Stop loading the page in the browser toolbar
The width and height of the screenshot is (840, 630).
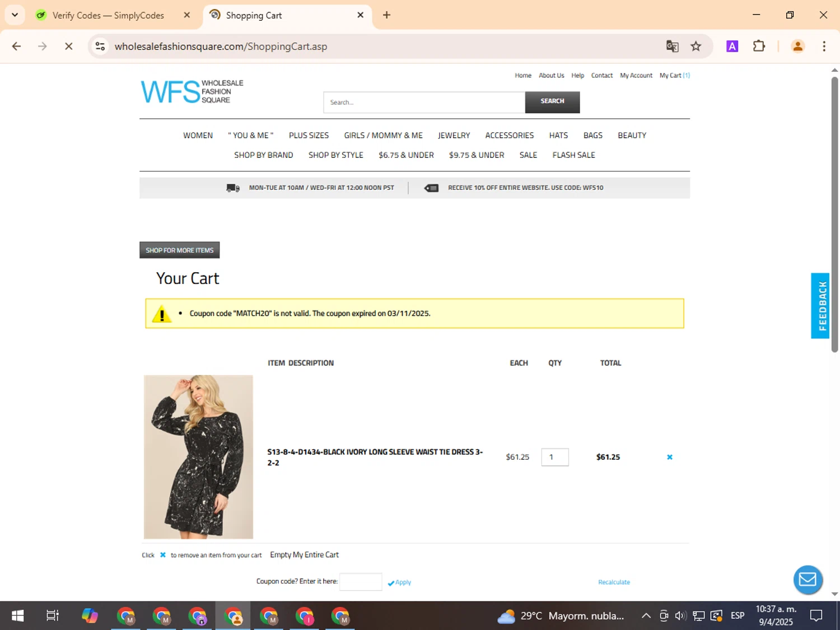point(68,46)
